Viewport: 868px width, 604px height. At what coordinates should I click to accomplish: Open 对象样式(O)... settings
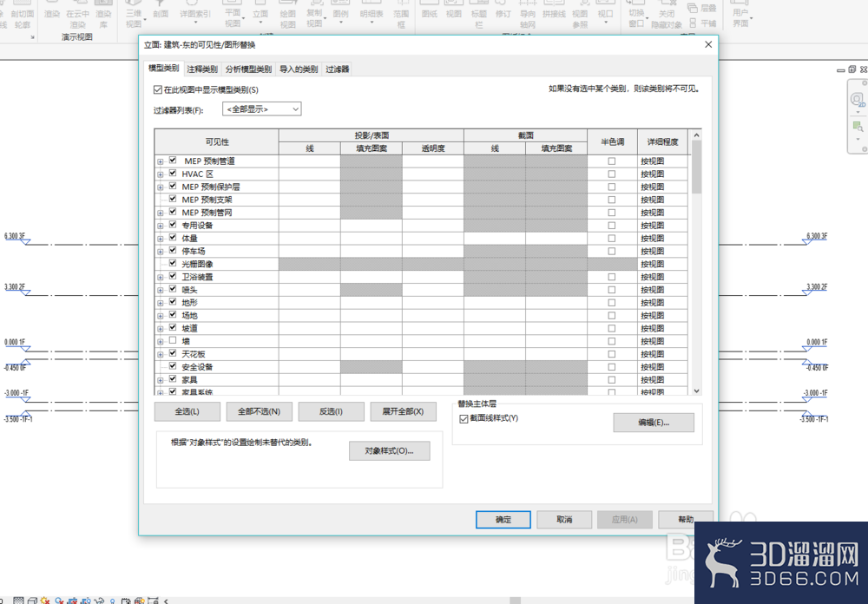[x=389, y=450]
